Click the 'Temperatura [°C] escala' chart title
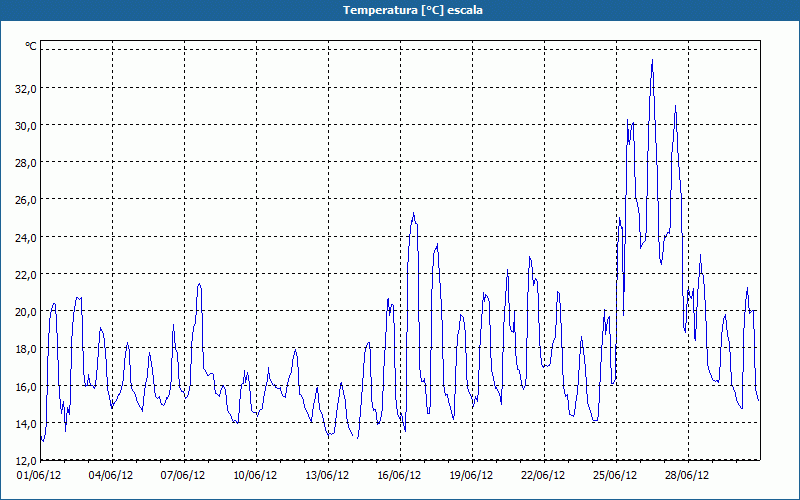 click(413, 10)
